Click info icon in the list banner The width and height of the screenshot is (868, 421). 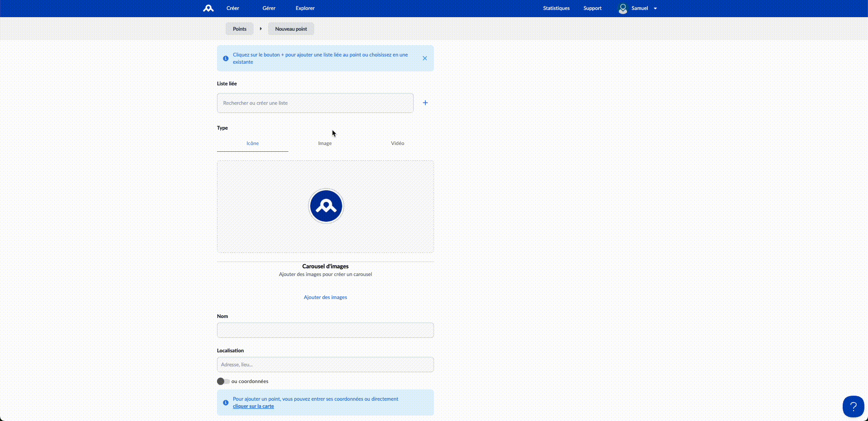click(x=226, y=58)
